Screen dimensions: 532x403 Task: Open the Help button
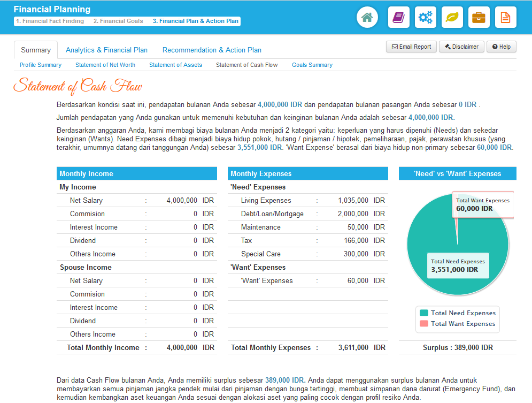(x=502, y=47)
